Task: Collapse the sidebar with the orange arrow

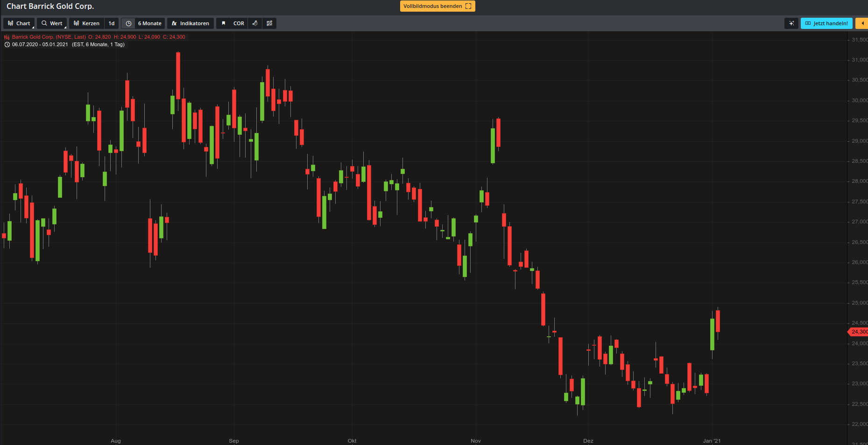Action: click(862, 23)
